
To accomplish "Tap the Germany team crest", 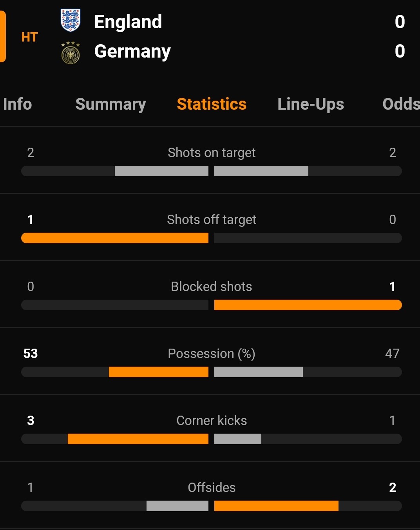I will 71,52.
